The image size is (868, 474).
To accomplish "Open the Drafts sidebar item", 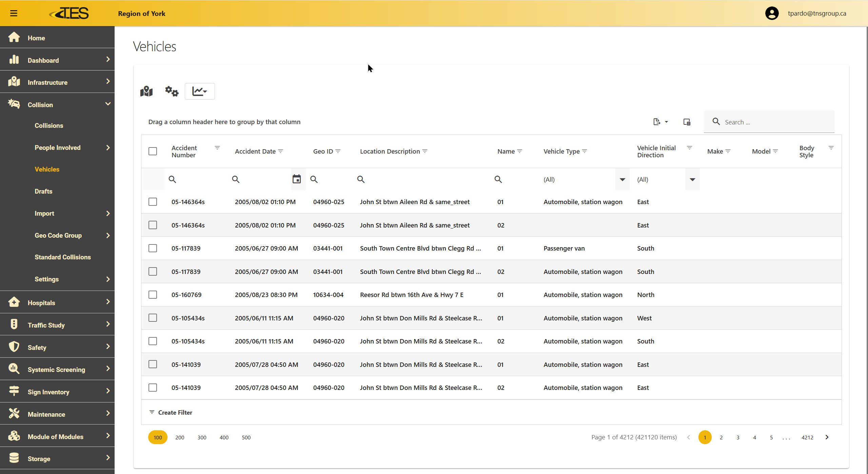I will click(x=43, y=191).
